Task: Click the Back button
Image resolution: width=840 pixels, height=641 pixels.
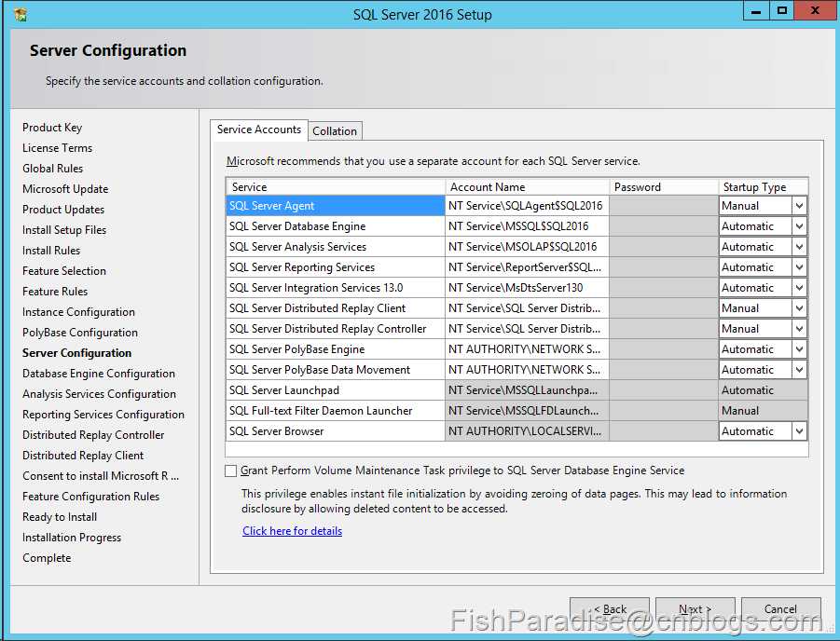Action: click(610, 609)
